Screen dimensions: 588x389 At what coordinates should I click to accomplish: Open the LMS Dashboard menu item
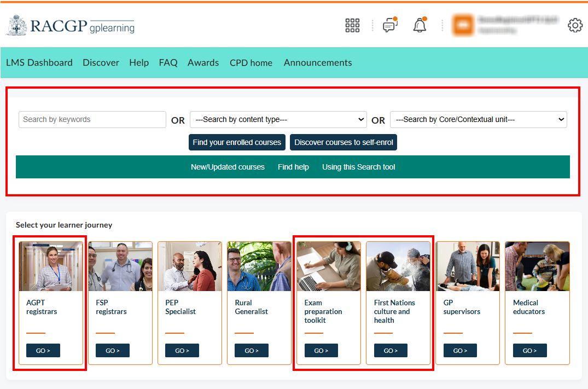click(x=39, y=63)
